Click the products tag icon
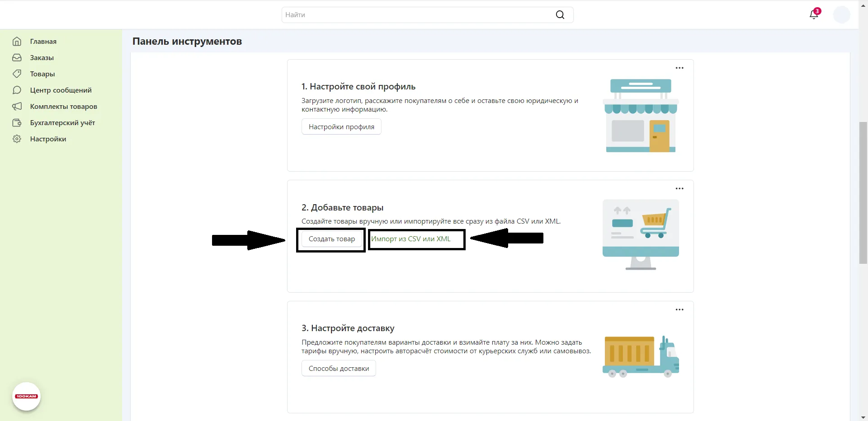868x421 pixels. [17, 74]
